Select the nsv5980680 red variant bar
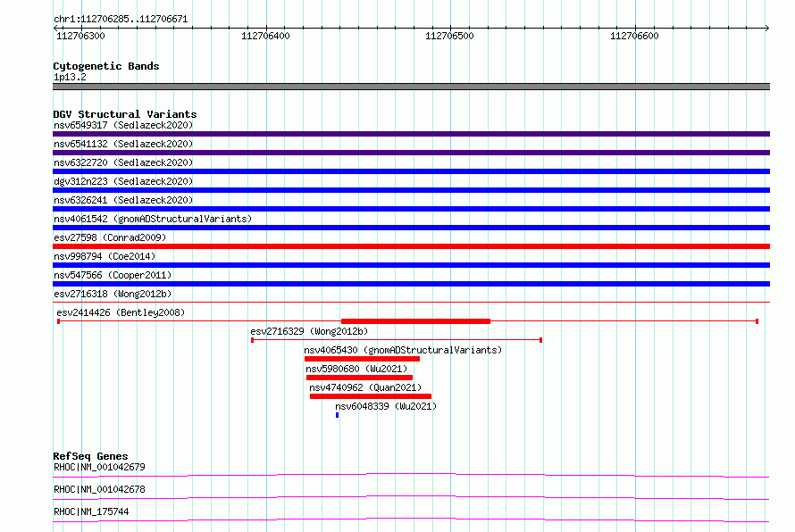Image resolution: width=795 pixels, height=532 pixels. (x=359, y=378)
